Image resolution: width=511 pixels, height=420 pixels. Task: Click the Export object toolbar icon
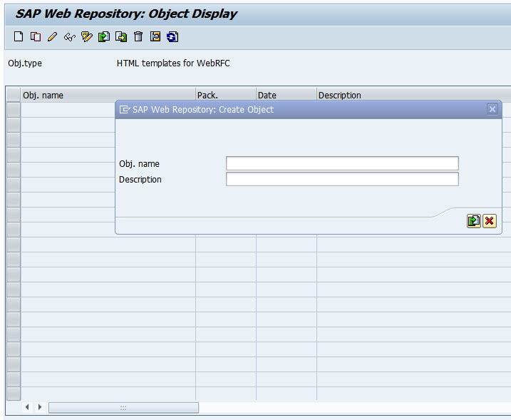tap(121, 36)
